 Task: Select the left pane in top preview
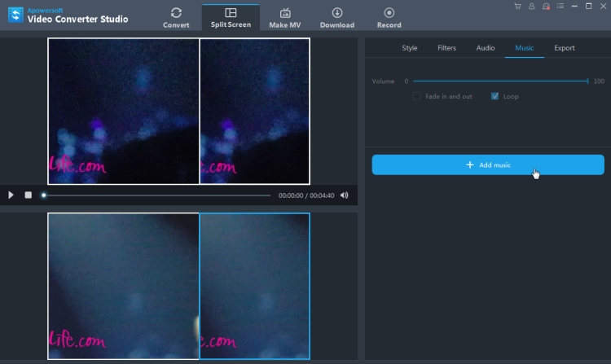point(124,111)
